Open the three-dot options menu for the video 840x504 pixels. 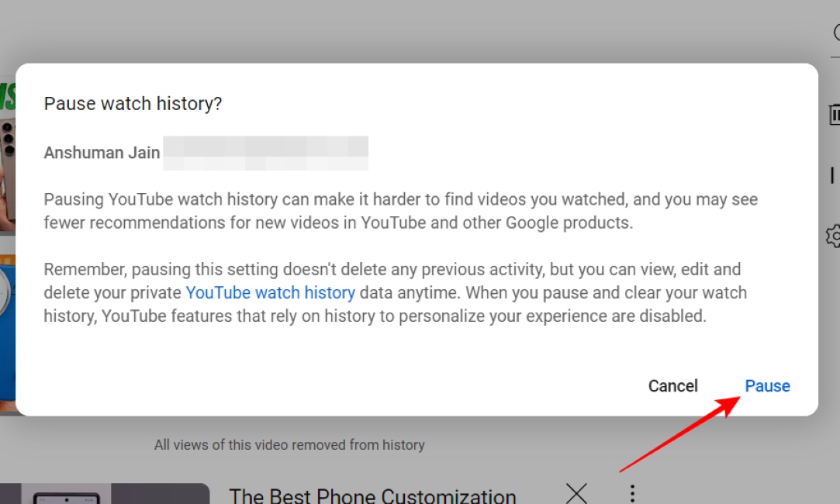tap(632, 494)
